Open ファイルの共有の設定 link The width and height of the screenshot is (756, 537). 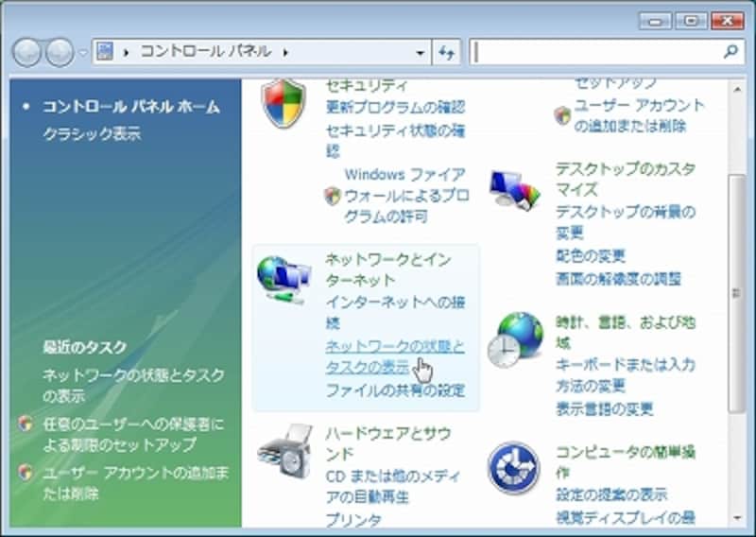pos(395,390)
